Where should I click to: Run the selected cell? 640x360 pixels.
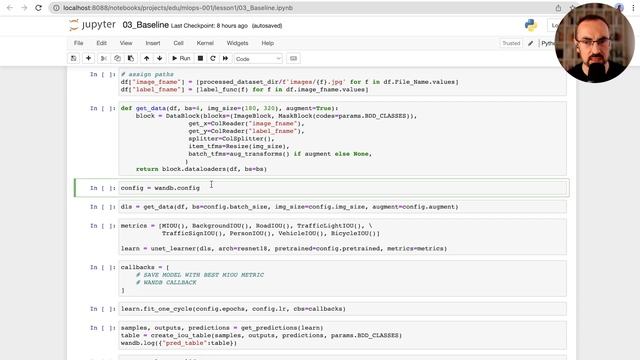[x=181, y=59]
